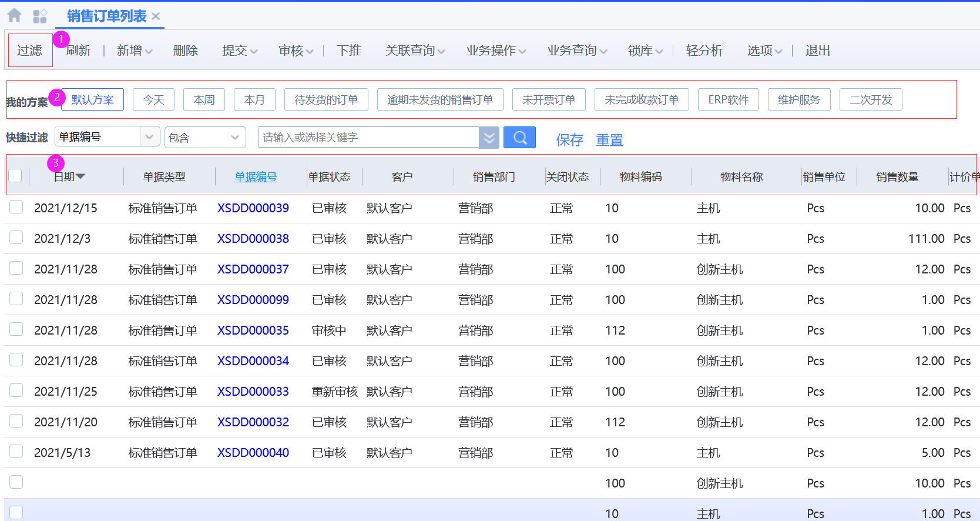
Task: Apply the 今天 filter scheme
Action: click(154, 99)
